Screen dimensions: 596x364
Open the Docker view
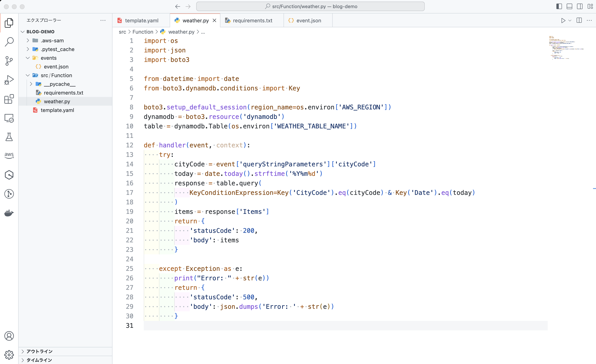9,213
